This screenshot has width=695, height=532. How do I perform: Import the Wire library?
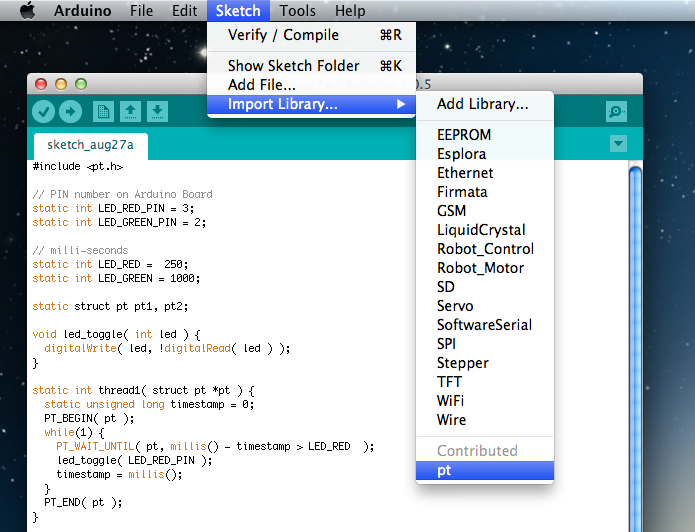pos(485,420)
